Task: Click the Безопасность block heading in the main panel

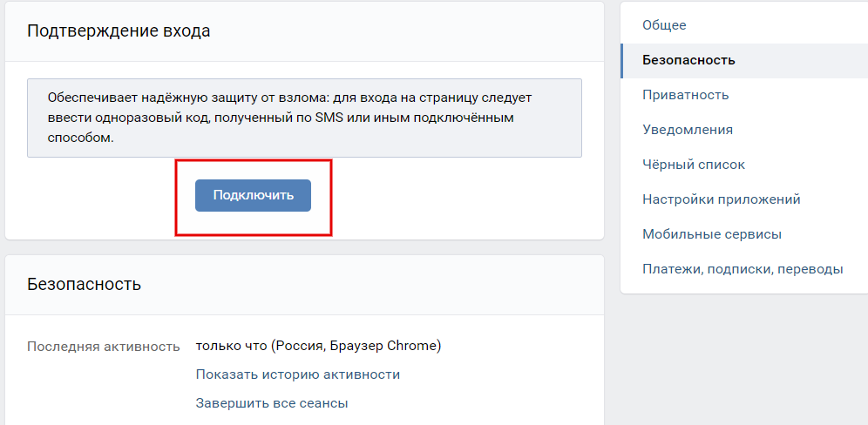Action: (85, 284)
